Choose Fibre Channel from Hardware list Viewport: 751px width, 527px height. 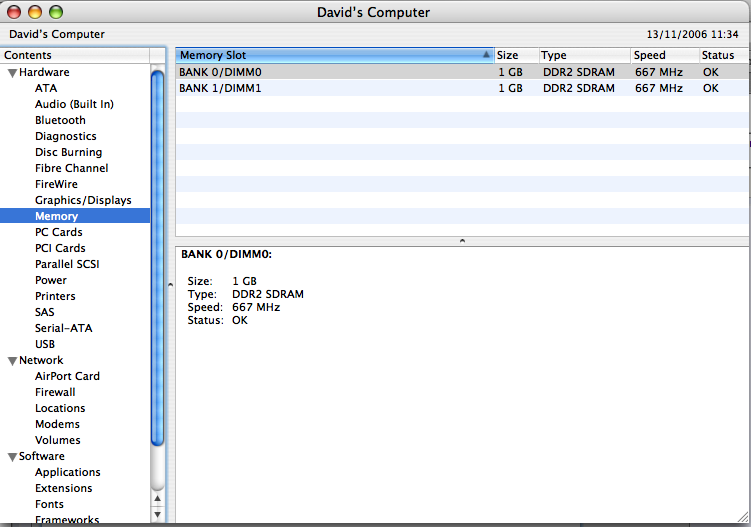coord(72,168)
